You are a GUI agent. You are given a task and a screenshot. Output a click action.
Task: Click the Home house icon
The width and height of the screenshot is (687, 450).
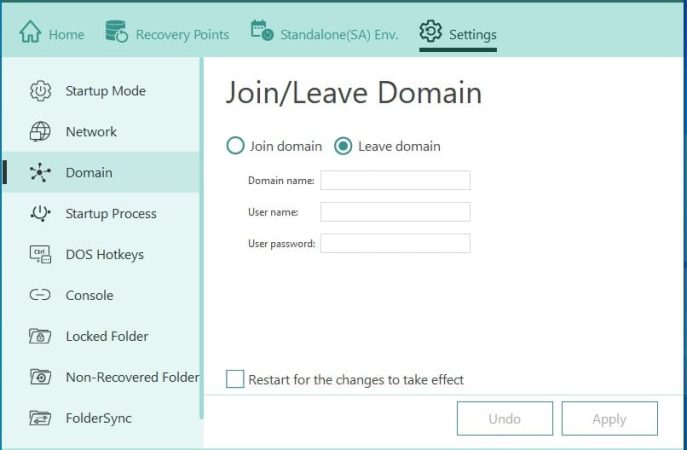pyautogui.click(x=30, y=33)
